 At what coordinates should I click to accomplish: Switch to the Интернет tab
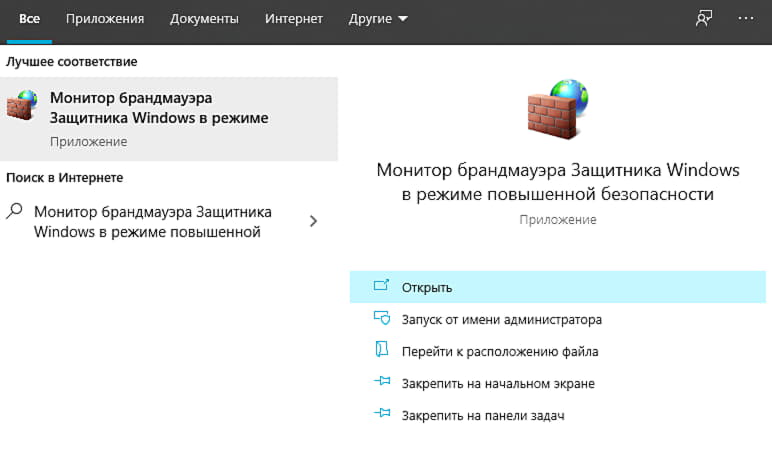click(x=294, y=19)
